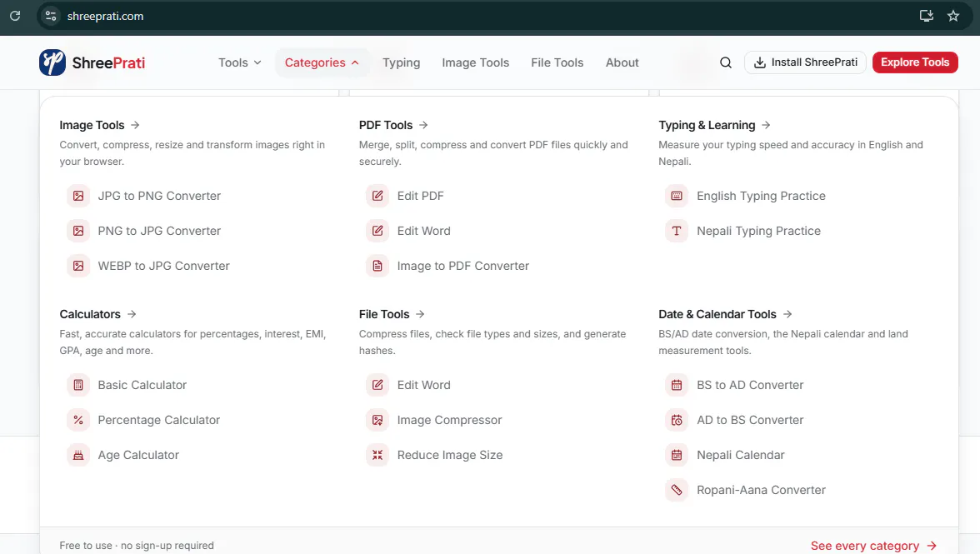Click the Explore Tools button

915,62
